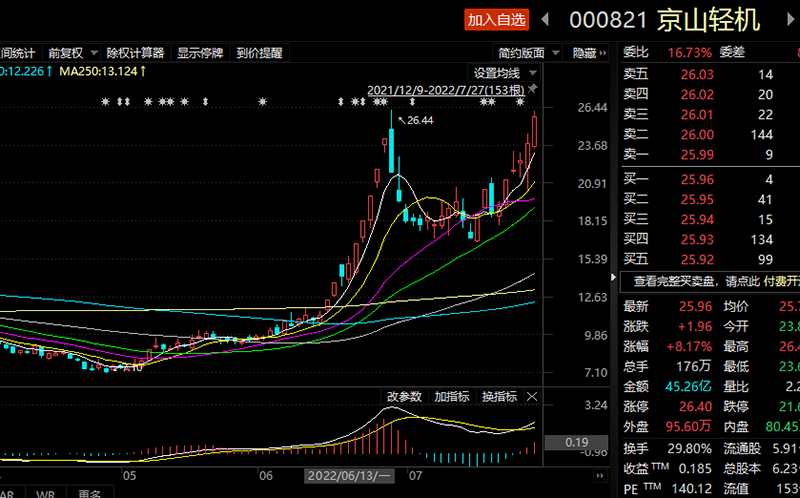Click 换指标 to switch indicator
Screen dimensions: 800x498
pos(499,397)
